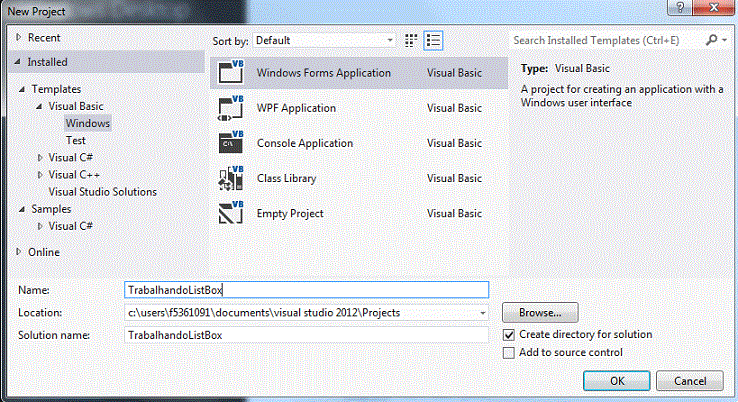Switch to medium icons list view
Screen dimensions: 738x402
[433, 40]
